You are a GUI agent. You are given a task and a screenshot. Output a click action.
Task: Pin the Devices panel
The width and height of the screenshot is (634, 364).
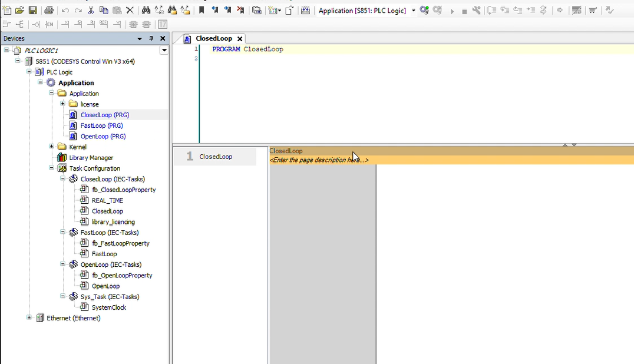(x=151, y=39)
